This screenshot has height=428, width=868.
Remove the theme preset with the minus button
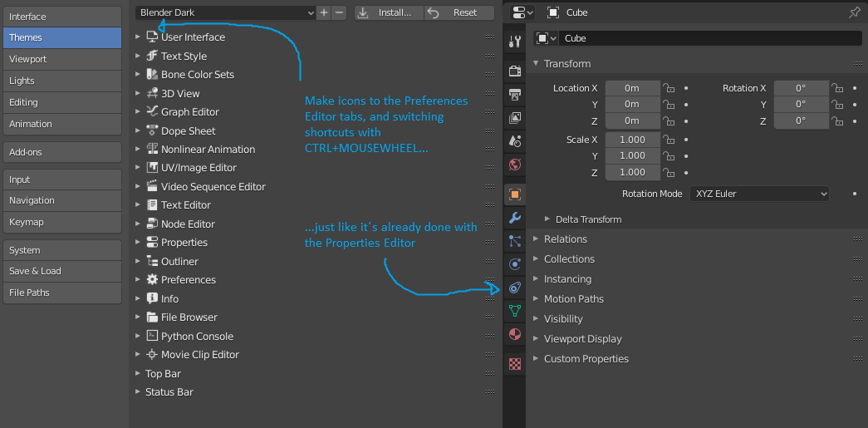point(340,12)
